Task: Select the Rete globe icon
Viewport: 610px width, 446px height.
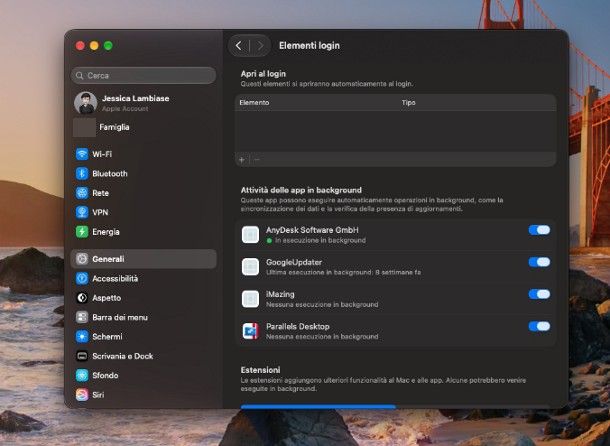Action: pos(82,193)
